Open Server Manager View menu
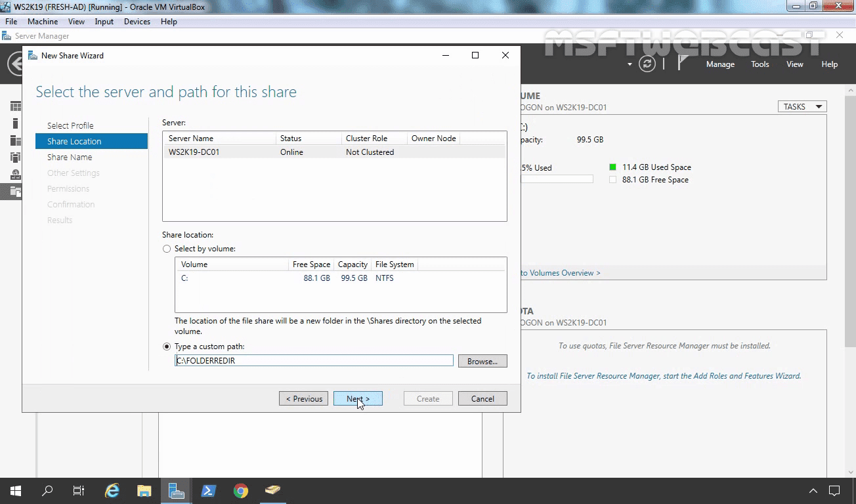 795,64
